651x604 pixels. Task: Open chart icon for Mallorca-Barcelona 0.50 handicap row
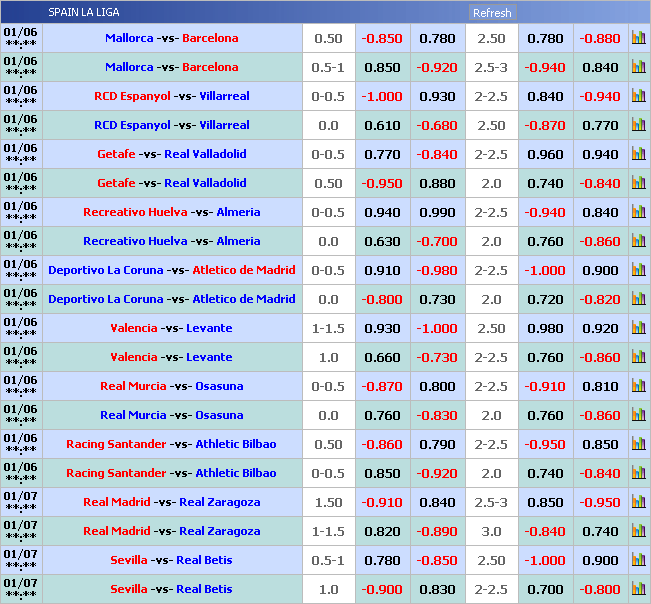[638, 38]
